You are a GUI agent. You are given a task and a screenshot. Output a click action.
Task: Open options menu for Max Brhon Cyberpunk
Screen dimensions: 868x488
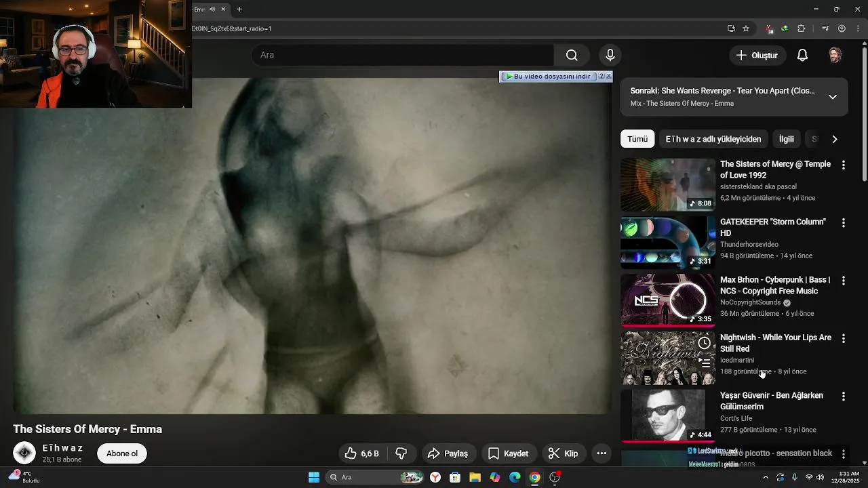tap(844, 281)
